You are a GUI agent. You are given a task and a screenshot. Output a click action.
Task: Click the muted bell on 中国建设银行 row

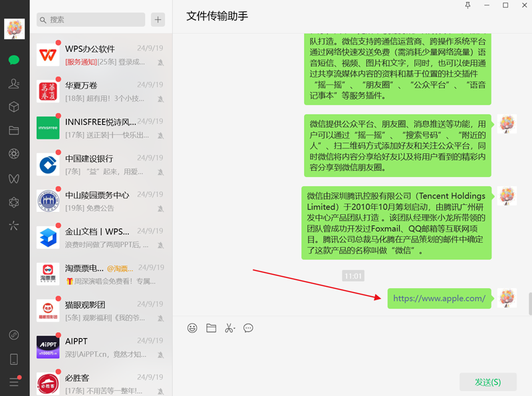[160, 172]
